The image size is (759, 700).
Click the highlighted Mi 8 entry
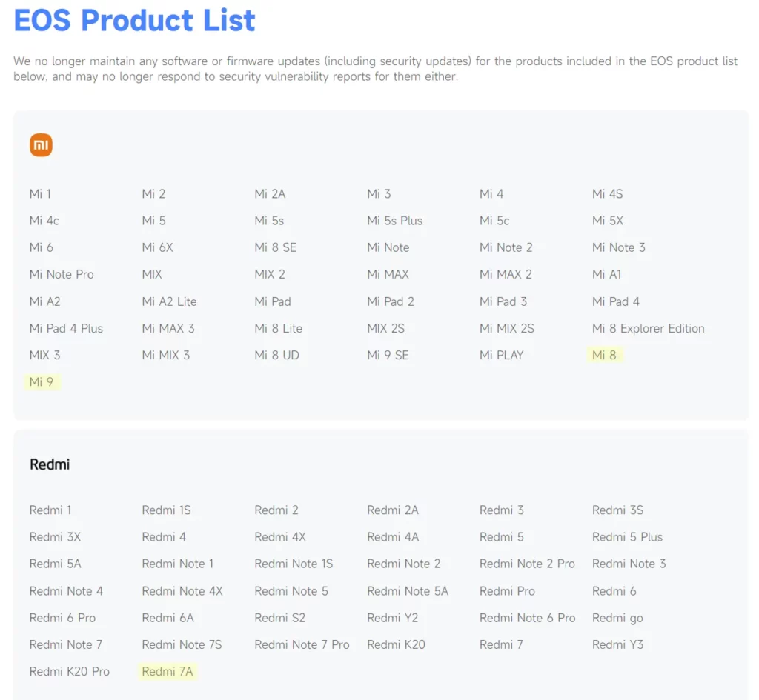pyautogui.click(x=604, y=355)
